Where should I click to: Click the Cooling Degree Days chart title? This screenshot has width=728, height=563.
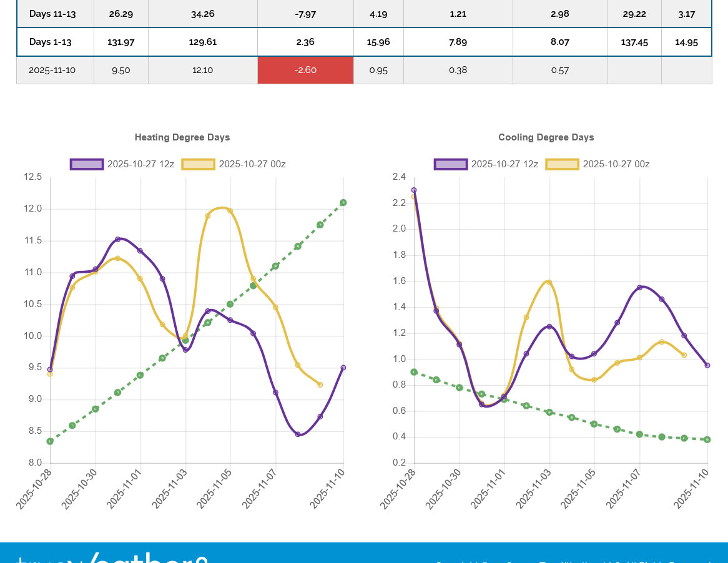point(546,137)
